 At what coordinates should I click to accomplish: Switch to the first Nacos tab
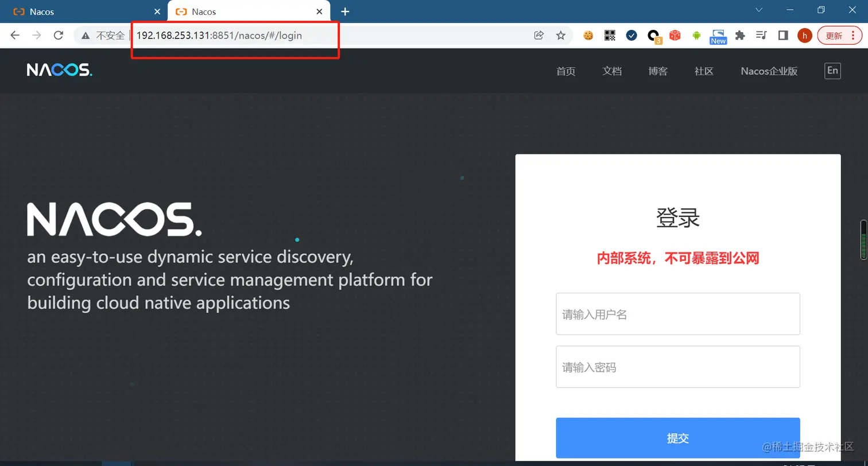pos(83,11)
